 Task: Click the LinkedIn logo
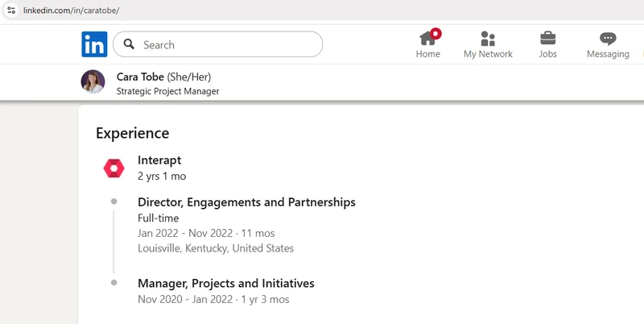click(x=94, y=44)
